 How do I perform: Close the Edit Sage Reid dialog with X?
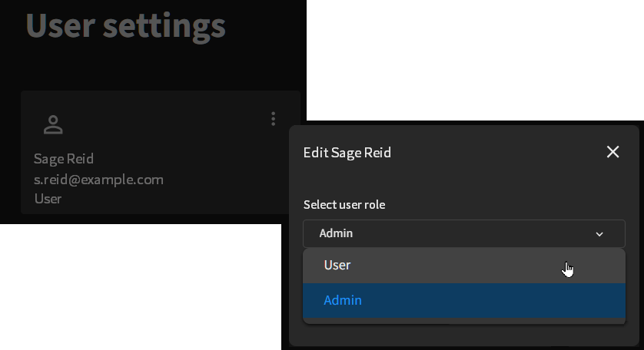click(612, 152)
